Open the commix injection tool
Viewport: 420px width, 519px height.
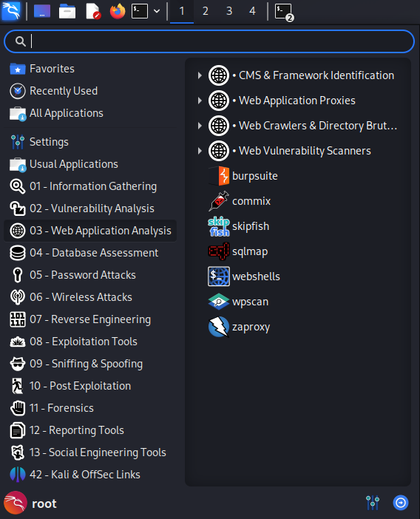click(240, 201)
